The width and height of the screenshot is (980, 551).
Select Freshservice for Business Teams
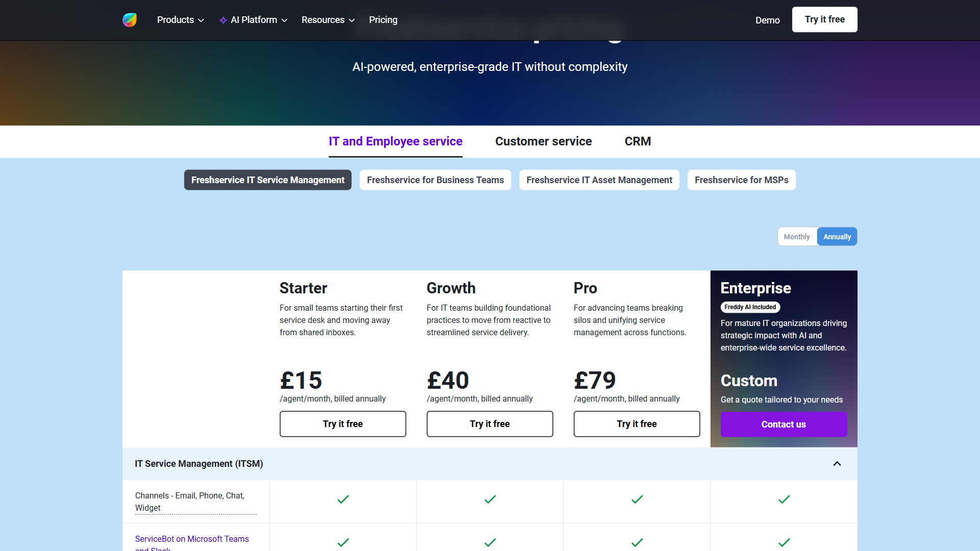pos(435,180)
